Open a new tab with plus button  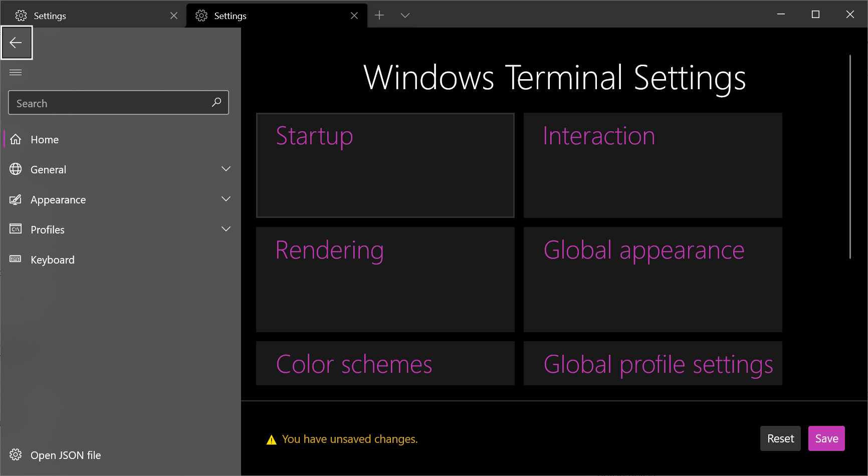click(x=379, y=16)
